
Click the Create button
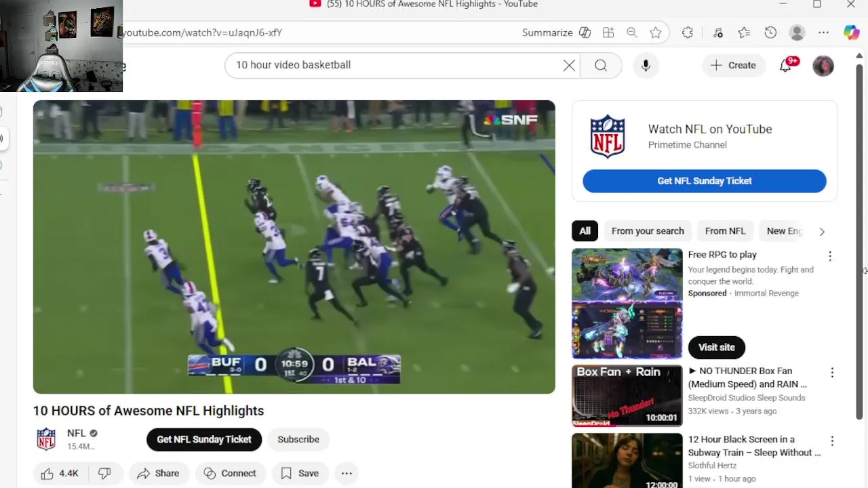click(x=733, y=65)
